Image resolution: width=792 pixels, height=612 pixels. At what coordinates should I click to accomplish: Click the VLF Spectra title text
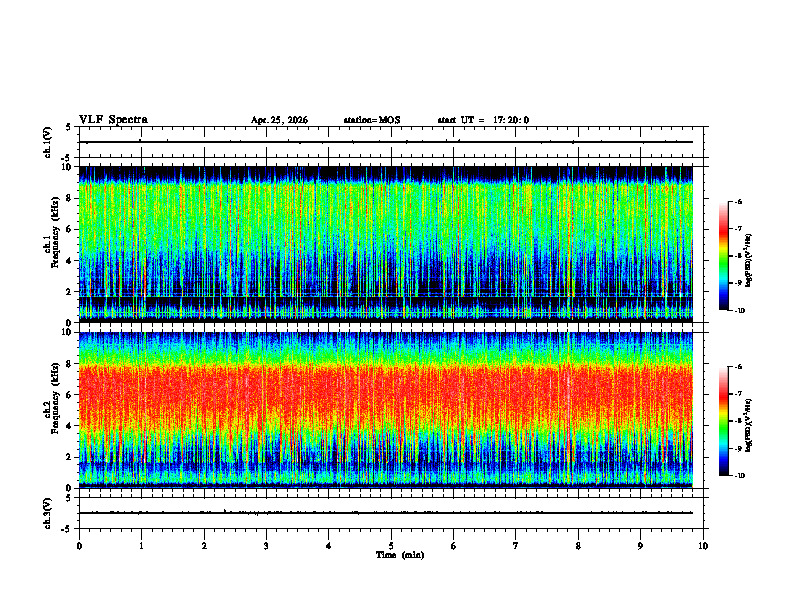[x=113, y=120]
